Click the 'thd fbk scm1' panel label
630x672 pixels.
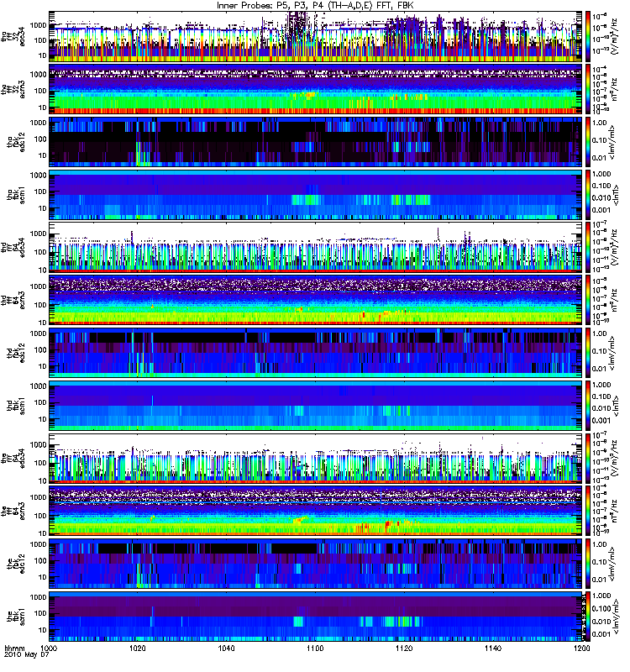16,406
